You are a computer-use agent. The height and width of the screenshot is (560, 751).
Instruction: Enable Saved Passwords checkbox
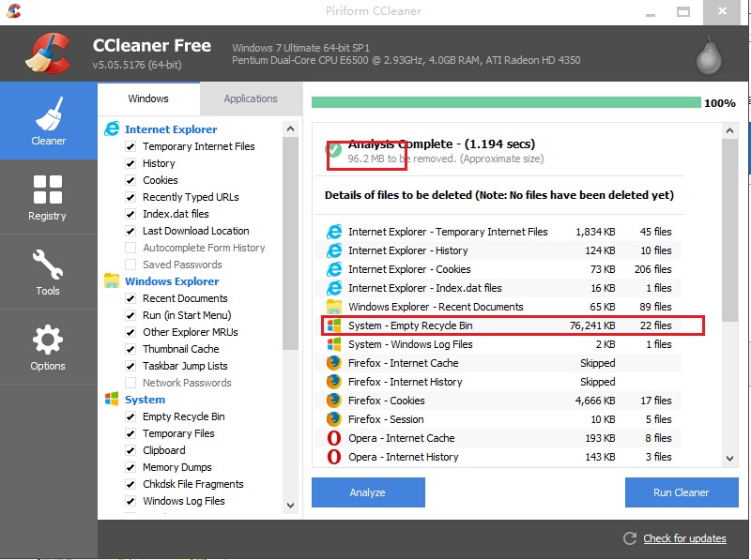130,265
